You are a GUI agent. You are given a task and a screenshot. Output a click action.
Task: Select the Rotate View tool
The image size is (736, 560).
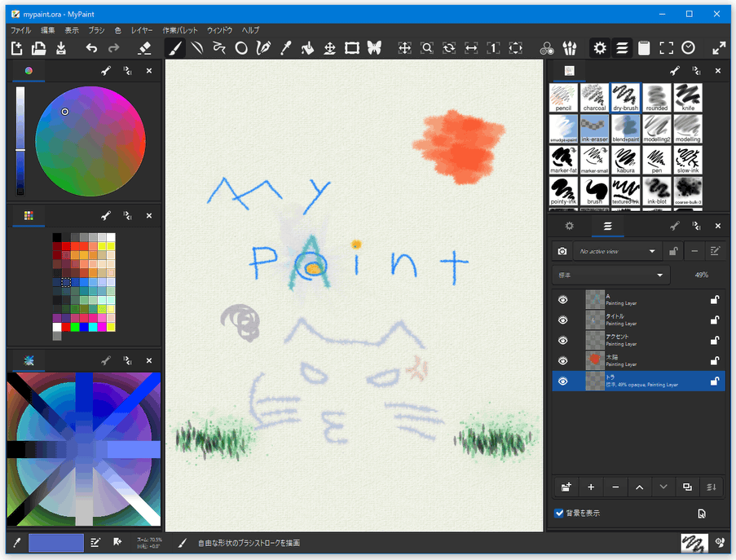[449, 48]
